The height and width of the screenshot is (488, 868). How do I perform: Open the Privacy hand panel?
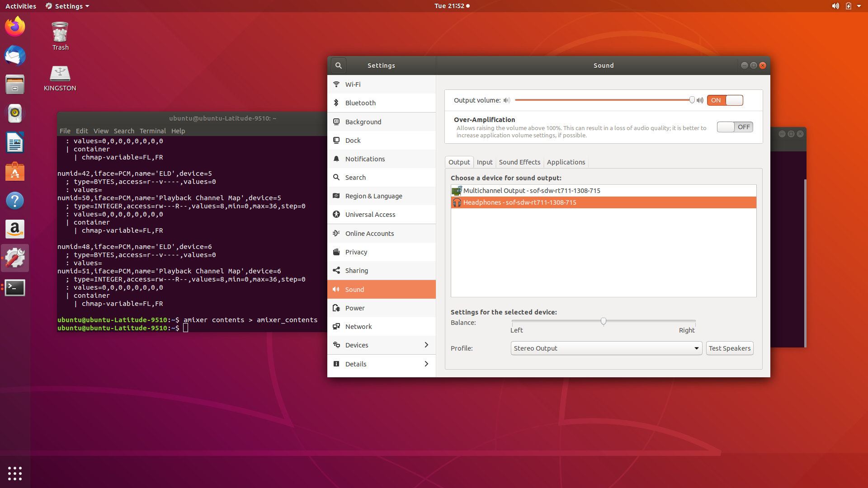tap(382, 252)
